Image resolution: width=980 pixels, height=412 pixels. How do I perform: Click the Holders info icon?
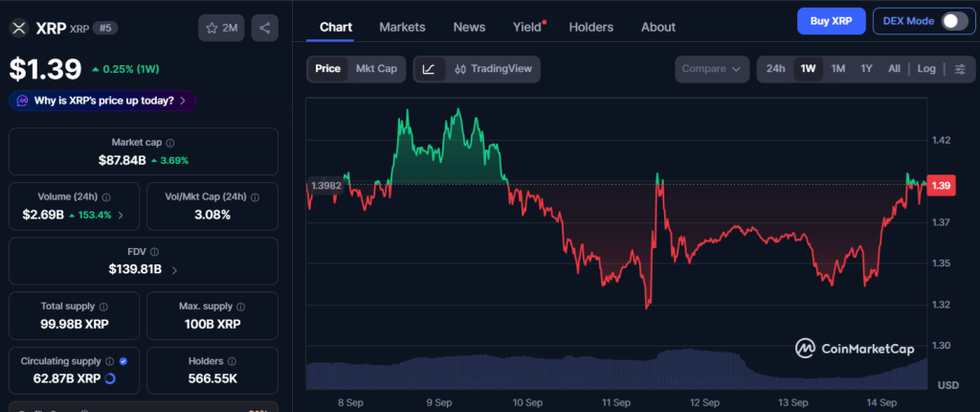point(232,361)
